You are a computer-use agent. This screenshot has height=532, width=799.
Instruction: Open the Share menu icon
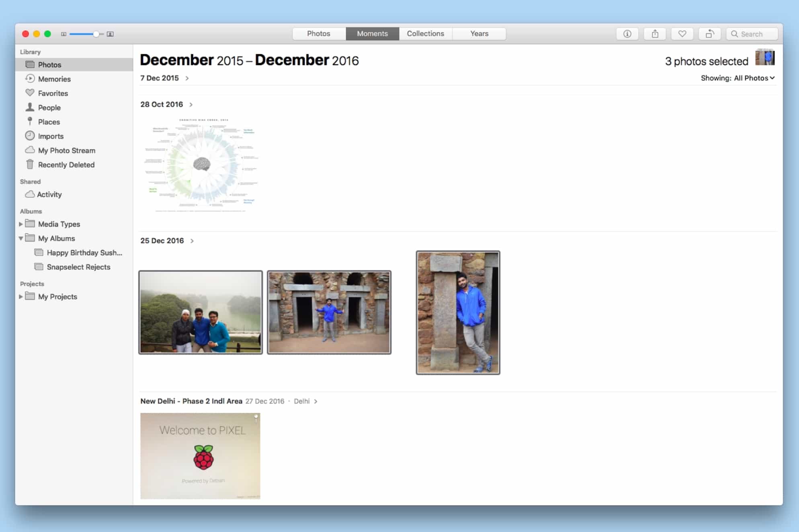655,34
